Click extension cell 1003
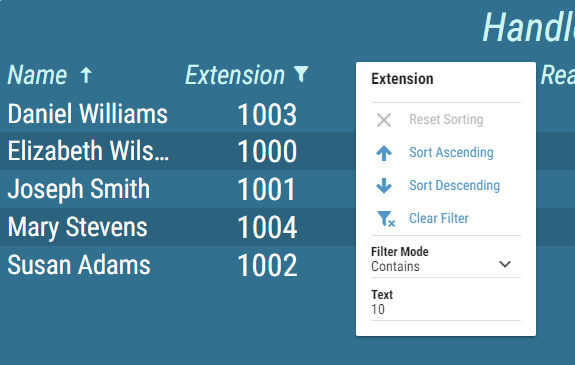This screenshot has width=575, height=365. [267, 114]
